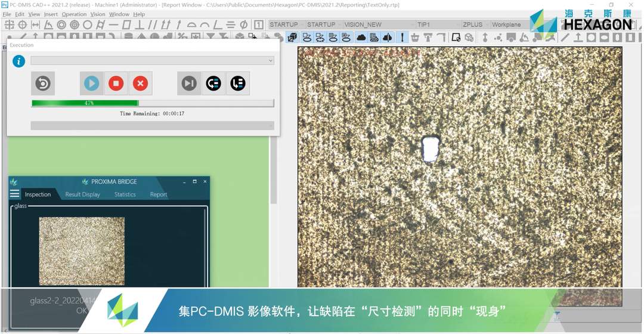Click the rightmost black circle Execution button
The width and height of the screenshot is (644, 334).
click(237, 83)
